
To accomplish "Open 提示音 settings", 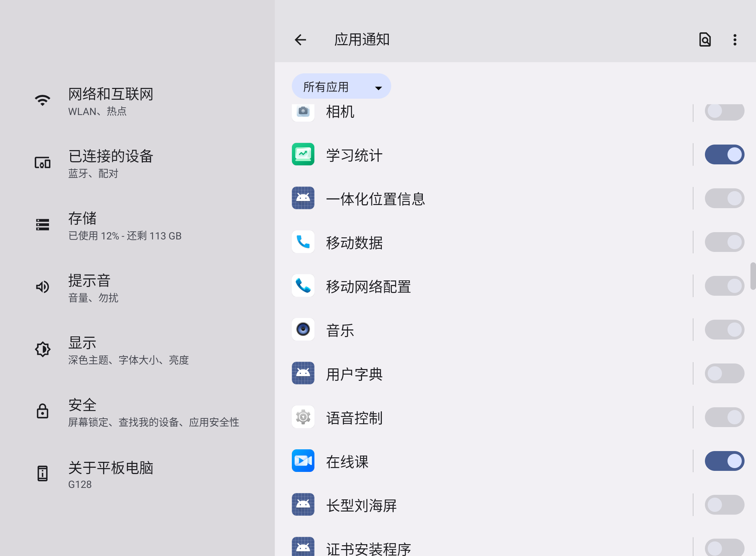I will click(x=137, y=287).
